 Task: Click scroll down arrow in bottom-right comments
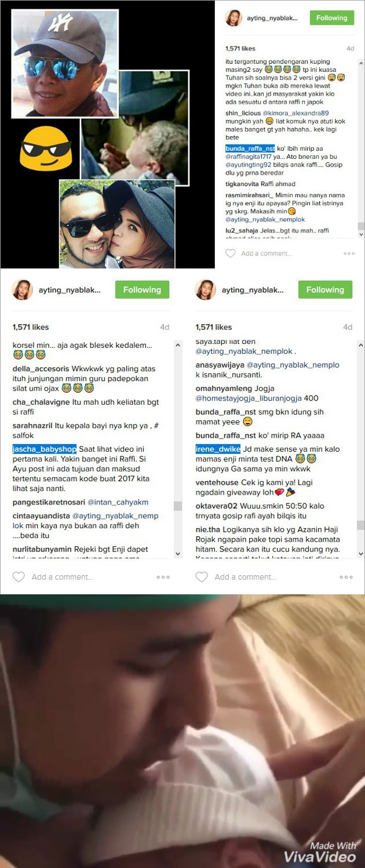point(361,554)
